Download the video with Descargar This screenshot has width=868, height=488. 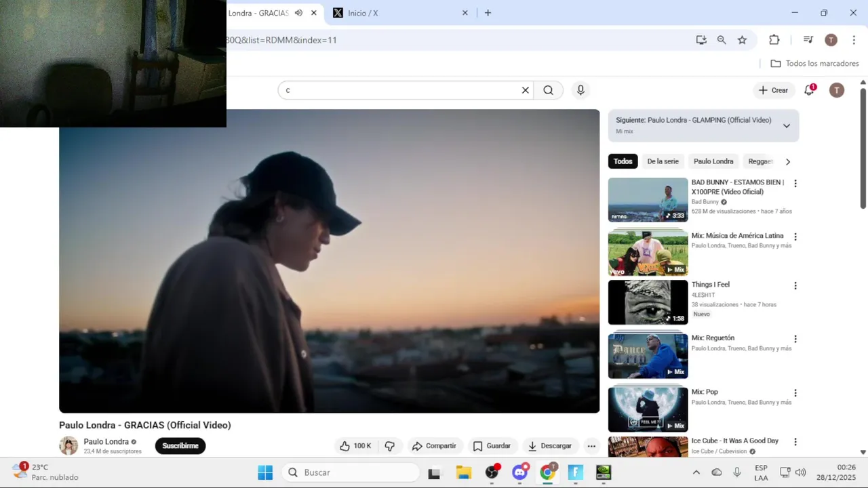pyautogui.click(x=549, y=446)
